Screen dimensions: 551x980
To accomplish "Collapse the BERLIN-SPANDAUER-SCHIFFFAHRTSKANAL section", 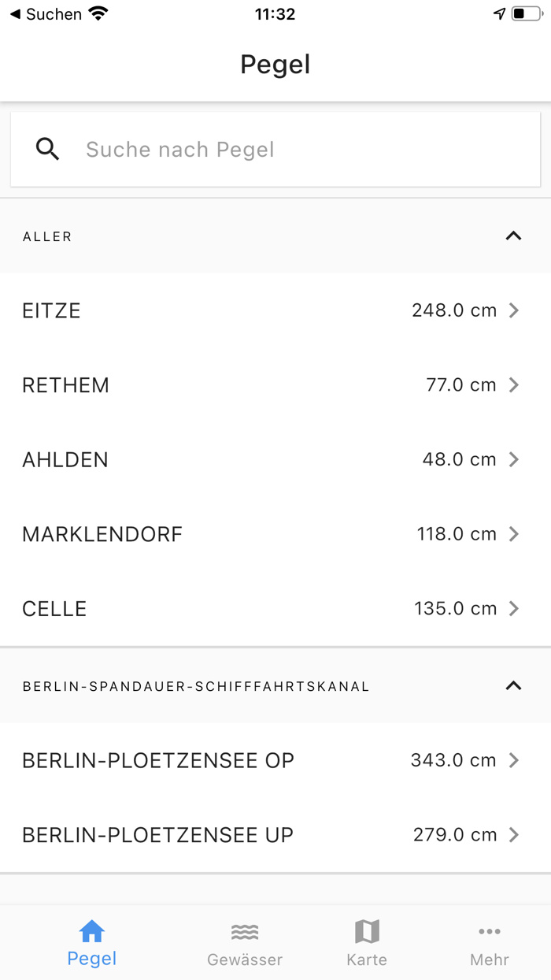I will click(513, 685).
